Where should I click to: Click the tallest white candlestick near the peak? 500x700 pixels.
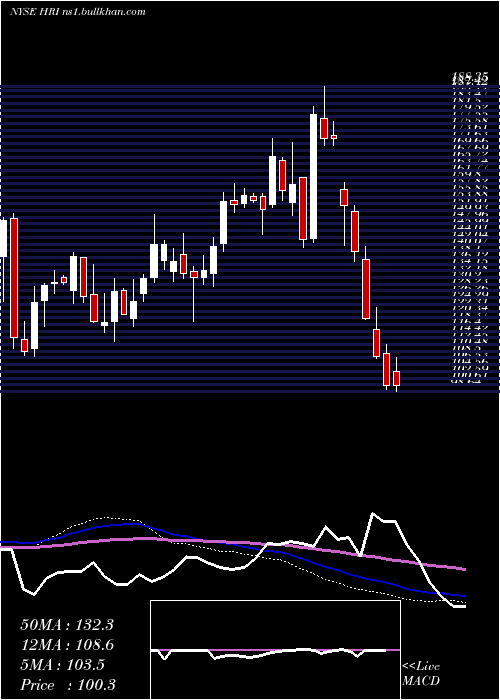[313, 176]
